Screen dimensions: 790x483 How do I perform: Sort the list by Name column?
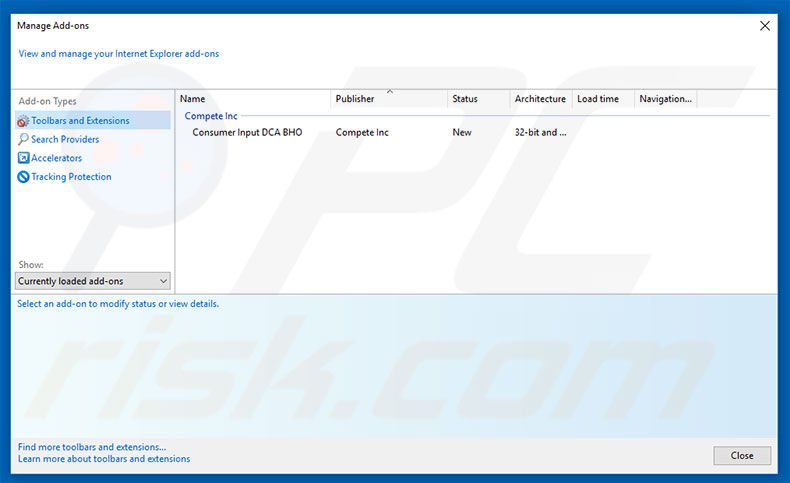point(253,99)
